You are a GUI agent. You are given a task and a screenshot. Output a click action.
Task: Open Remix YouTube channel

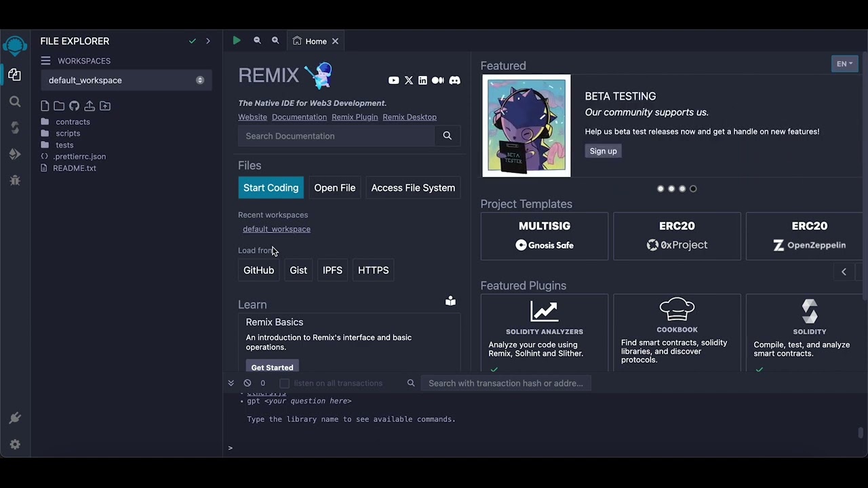pyautogui.click(x=393, y=80)
